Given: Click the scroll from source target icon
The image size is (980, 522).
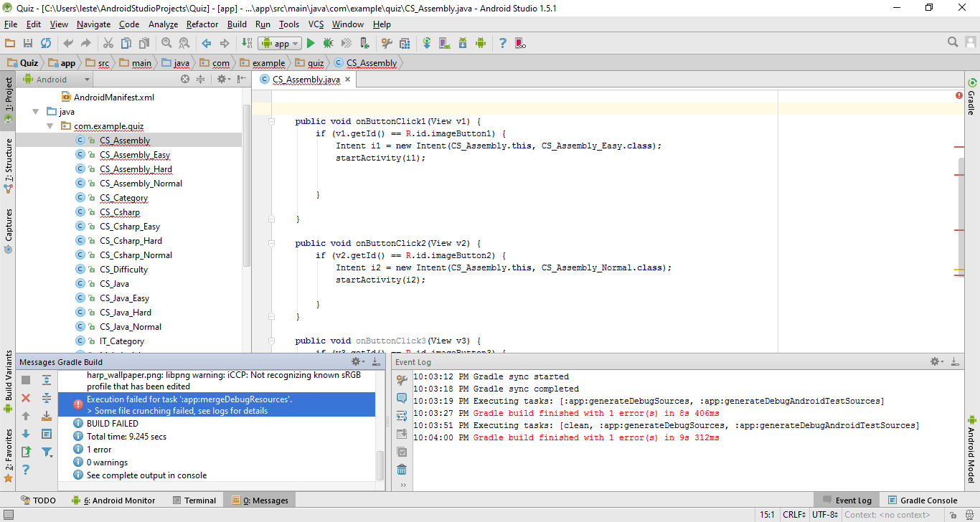Looking at the screenshot, I should click(185, 80).
